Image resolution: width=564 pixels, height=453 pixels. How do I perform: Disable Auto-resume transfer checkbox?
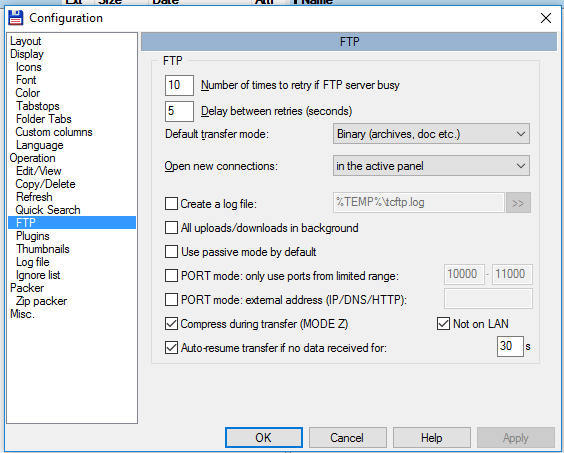tap(171, 348)
